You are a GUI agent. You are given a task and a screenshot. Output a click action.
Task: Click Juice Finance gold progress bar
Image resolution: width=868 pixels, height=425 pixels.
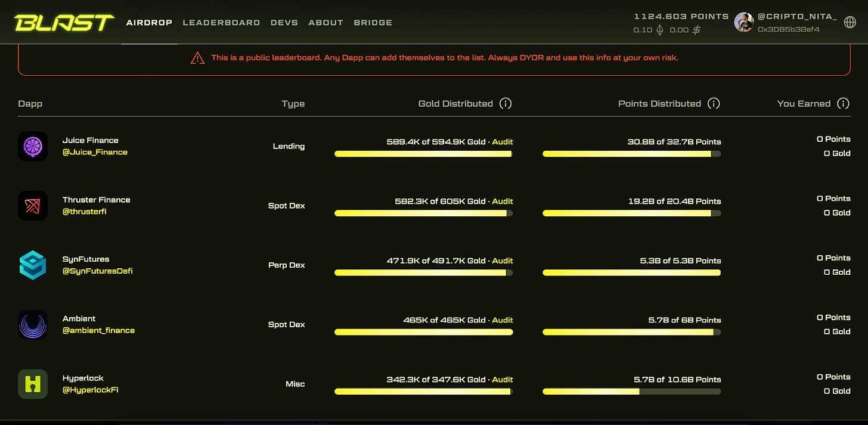[x=423, y=154]
